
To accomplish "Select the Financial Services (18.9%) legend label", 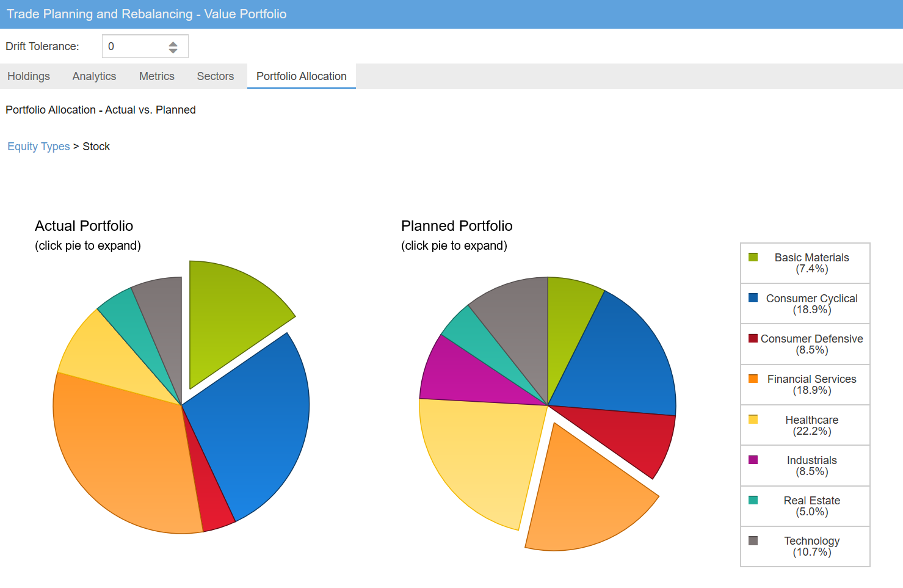I will click(812, 385).
